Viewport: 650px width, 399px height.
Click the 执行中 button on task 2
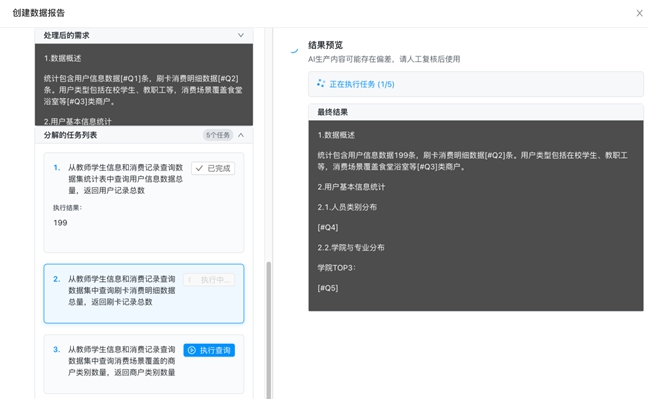pos(209,280)
